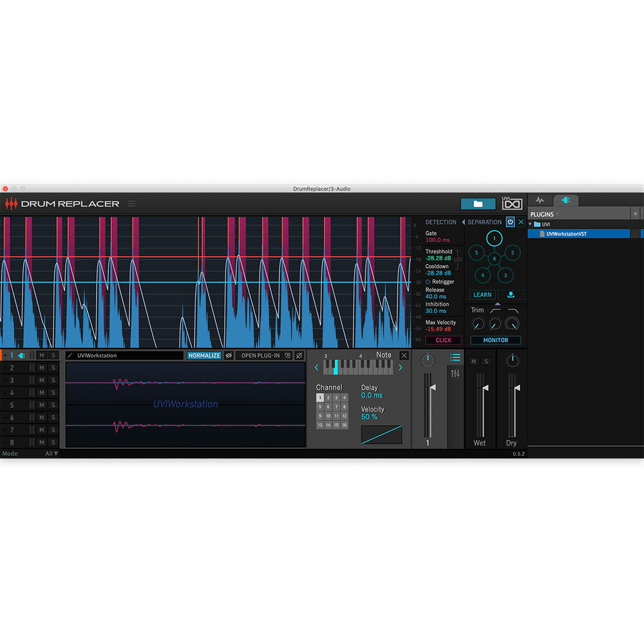
Task: Open the hamburger menu beside Drum Replacer
Action: point(131,204)
